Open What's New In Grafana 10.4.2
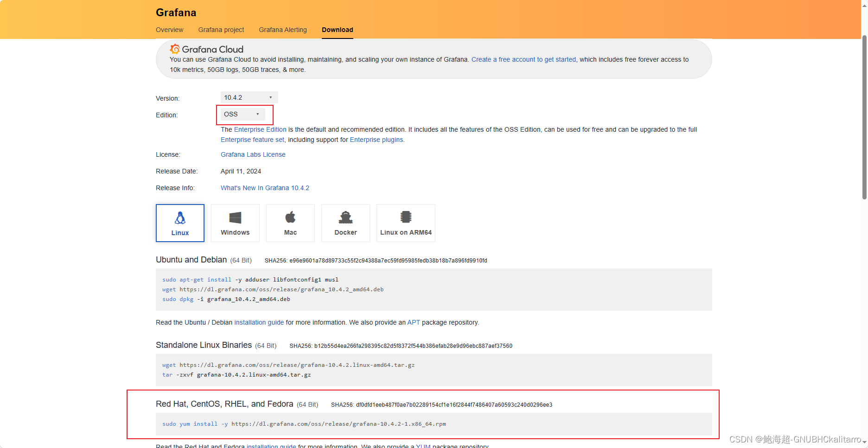868x448 pixels. (265, 188)
